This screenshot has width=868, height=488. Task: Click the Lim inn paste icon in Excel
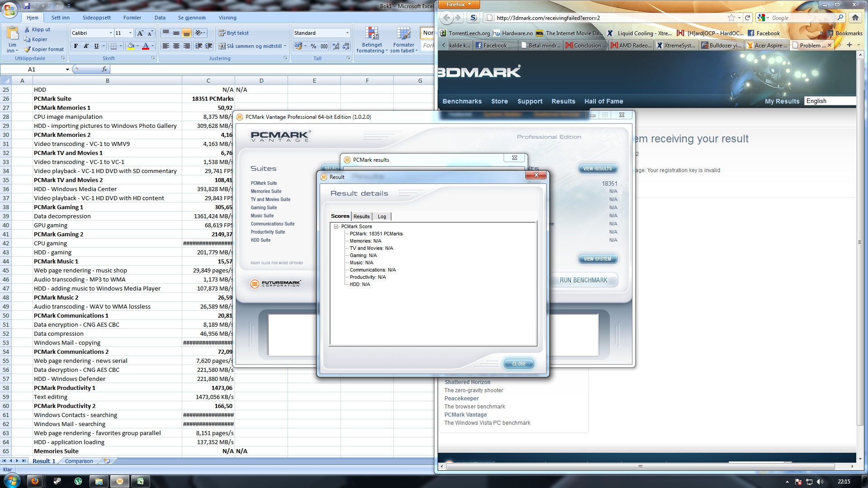(x=13, y=34)
